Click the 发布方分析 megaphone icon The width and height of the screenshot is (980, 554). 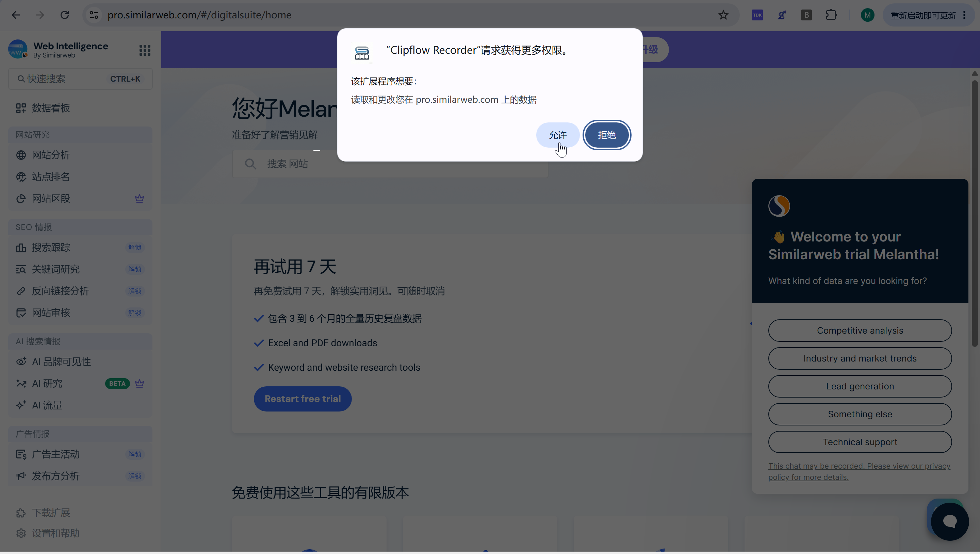pos(21,476)
